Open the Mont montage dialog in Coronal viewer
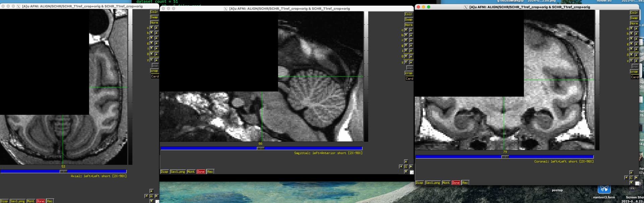 (x=446, y=183)
